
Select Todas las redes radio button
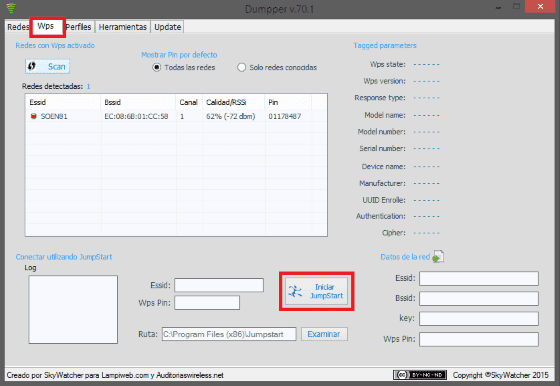(x=184, y=67)
